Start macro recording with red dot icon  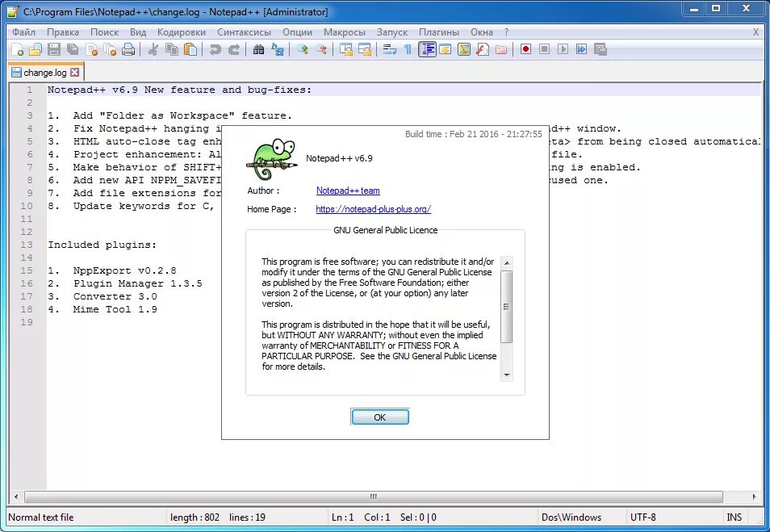[x=526, y=49]
